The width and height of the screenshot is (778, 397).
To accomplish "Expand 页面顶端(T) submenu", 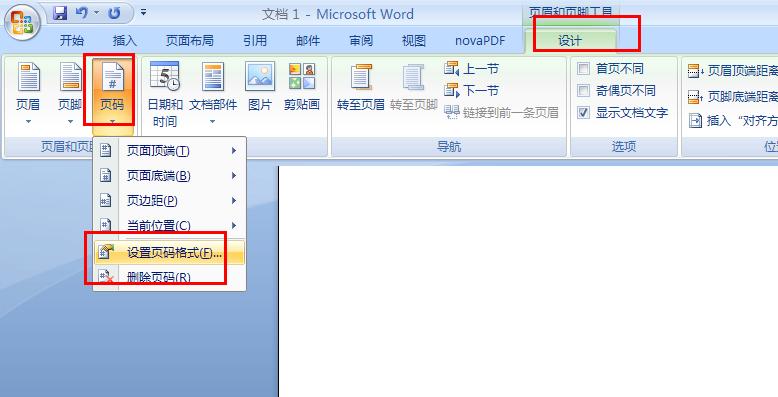I will click(169, 151).
